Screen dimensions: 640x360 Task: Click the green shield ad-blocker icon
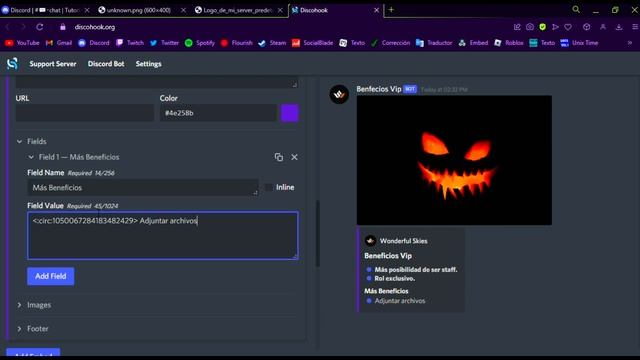tap(542, 27)
